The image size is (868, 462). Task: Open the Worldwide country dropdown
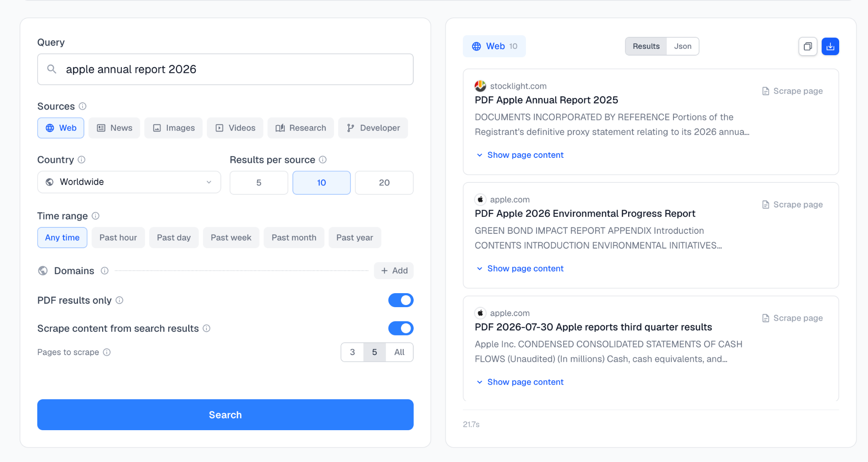[x=129, y=182]
